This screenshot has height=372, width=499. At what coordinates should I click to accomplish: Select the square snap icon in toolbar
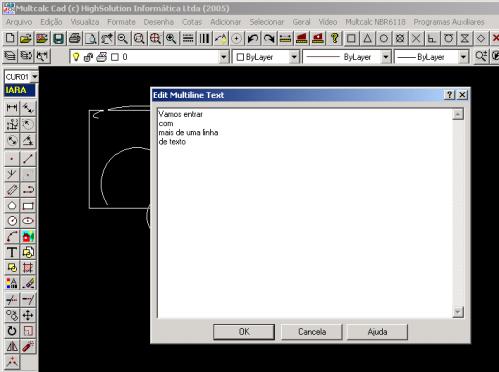pos(351,39)
